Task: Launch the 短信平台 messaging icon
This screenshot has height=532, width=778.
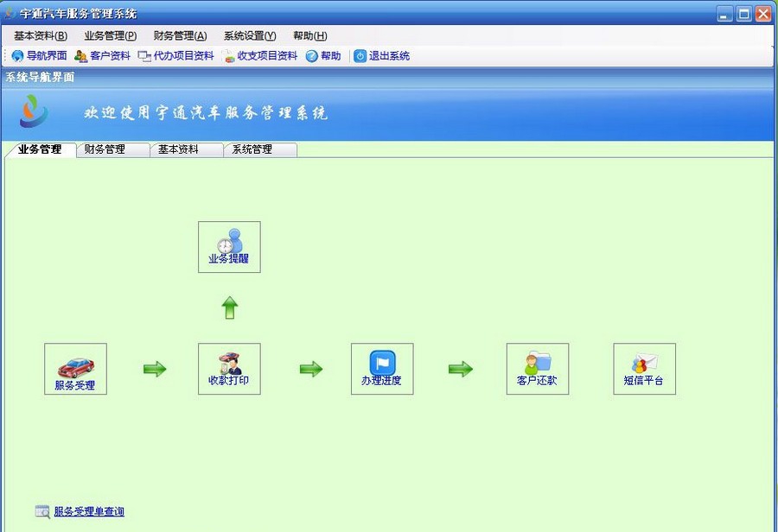Action: pyautogui.click(x=643, y=369)
